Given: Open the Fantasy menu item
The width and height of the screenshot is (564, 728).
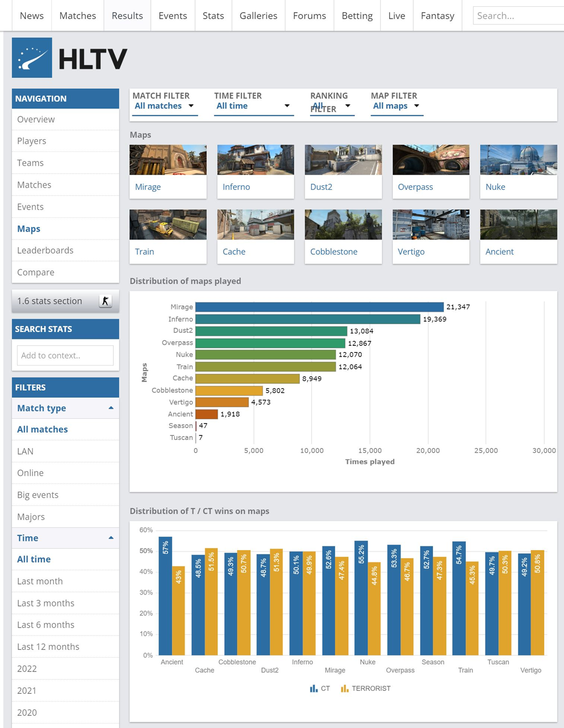Looking at the screenshot, I should pos(437,16).
